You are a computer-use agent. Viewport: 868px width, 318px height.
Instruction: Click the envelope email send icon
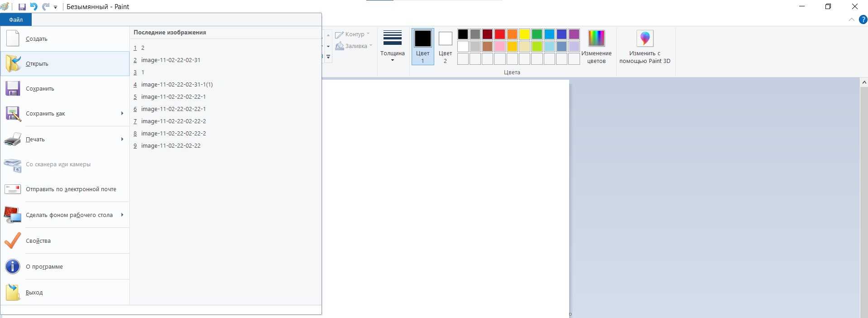point(13,189)
